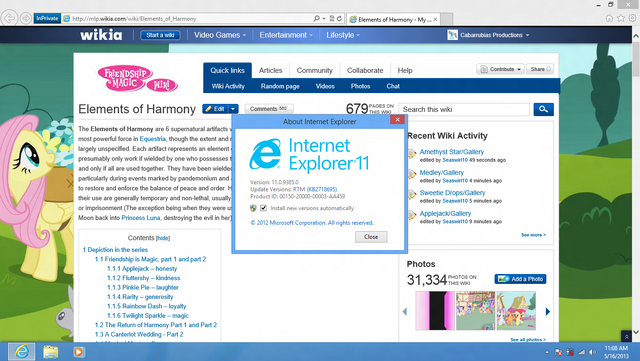640x361 pixels.
Task: Open Videos in the submenu
Action: pyautogui.click(x=325, y=86)
